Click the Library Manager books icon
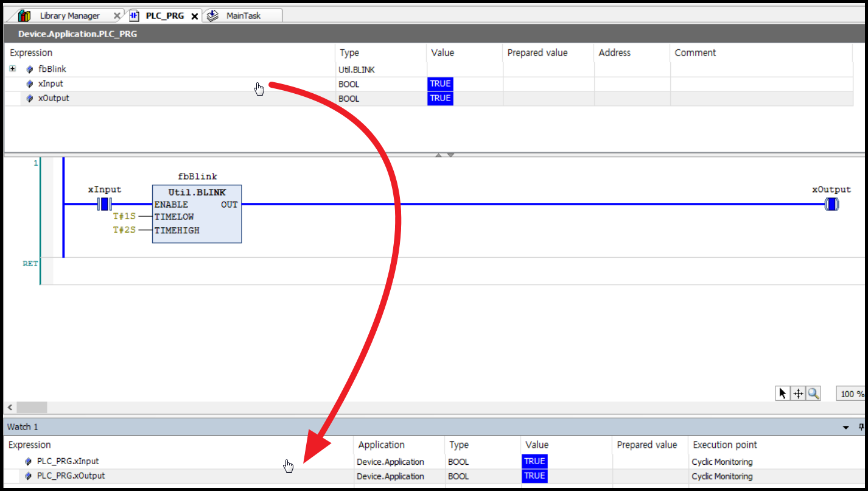Viewport: 868px width, 491px height. click(x=25, y=16)
